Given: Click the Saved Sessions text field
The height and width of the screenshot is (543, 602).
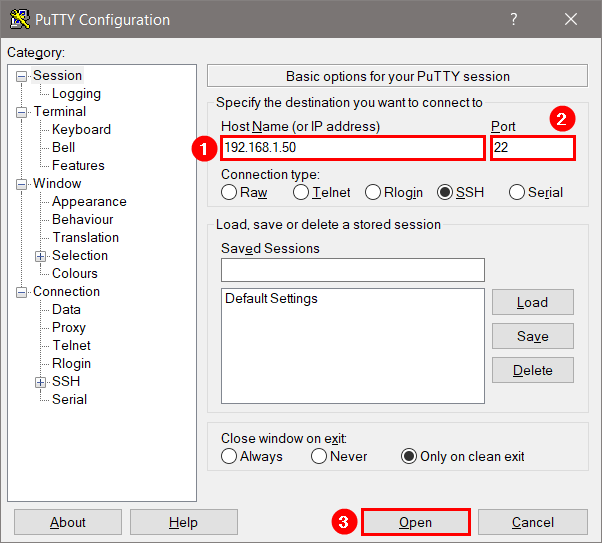Looking at the screenshot, I should (x=352, y=270).
